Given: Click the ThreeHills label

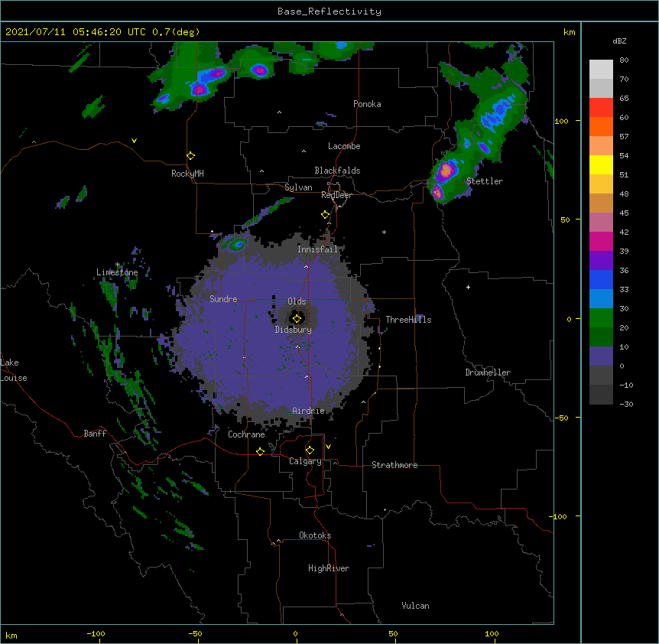Looking at the screenshot, I should 408,320.
